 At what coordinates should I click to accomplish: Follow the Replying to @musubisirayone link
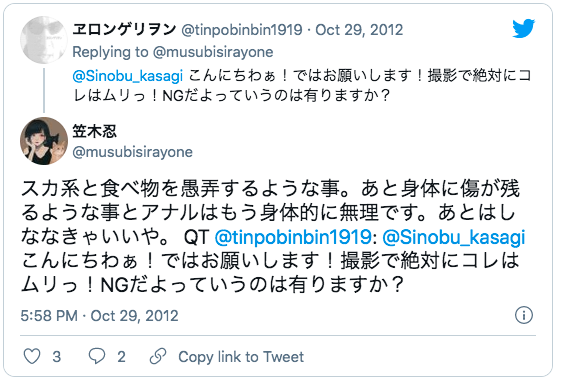[x=173, y=52]
